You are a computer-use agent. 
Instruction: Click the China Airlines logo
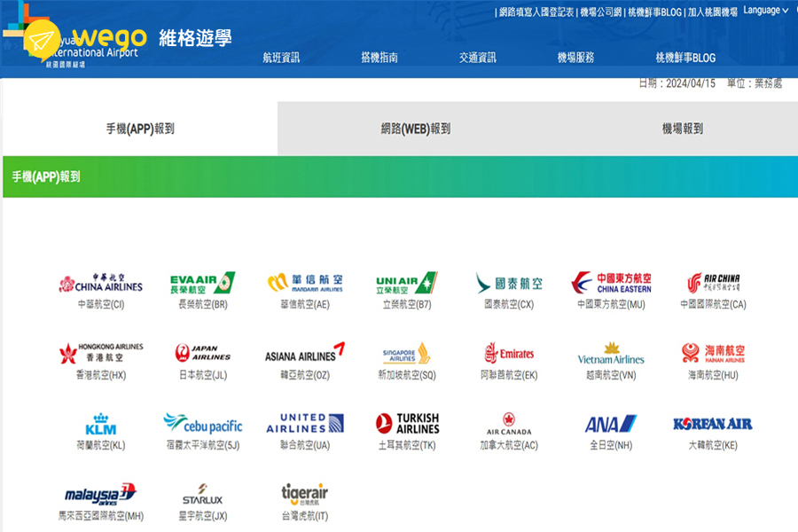pyautogui.click(x=100, y=283)
